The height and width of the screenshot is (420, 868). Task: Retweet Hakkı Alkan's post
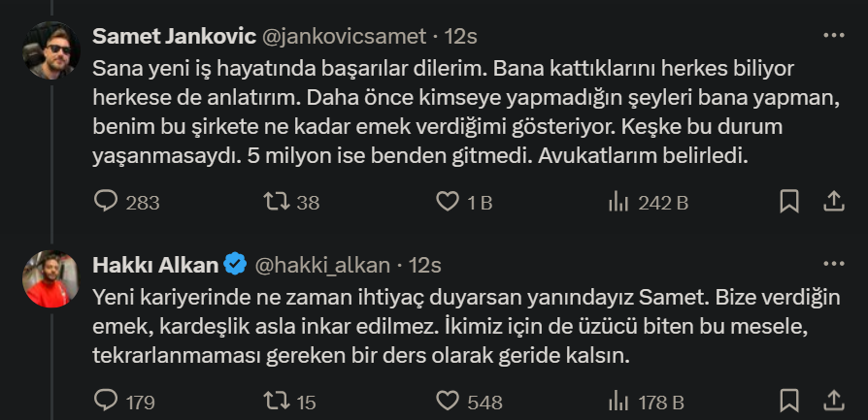click(x=278, y=400)
